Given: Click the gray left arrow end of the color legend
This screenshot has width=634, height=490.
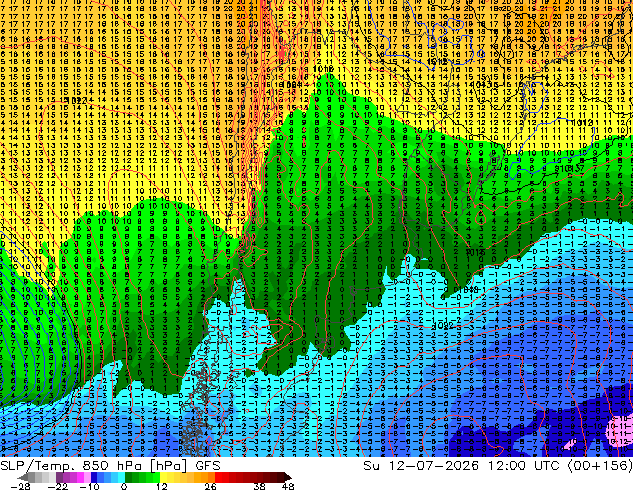Looking at the screenshot, I should point(22,477).
